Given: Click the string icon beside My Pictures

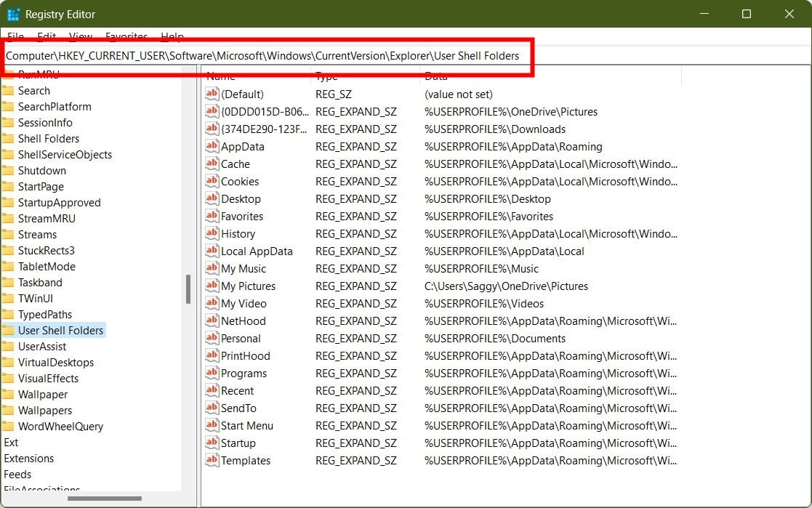Looking at the screenshot, I should click(x=212, y=286).
